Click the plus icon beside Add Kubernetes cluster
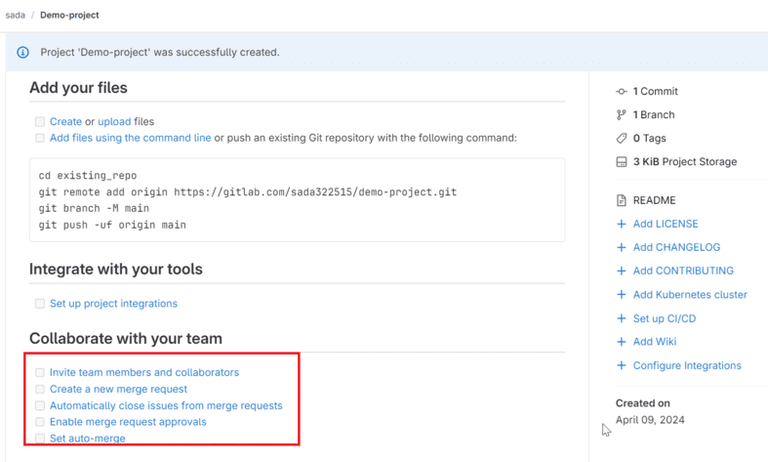The width and height of the screenshot is (768, 462). pyautogui.click(x=621, y=294)
